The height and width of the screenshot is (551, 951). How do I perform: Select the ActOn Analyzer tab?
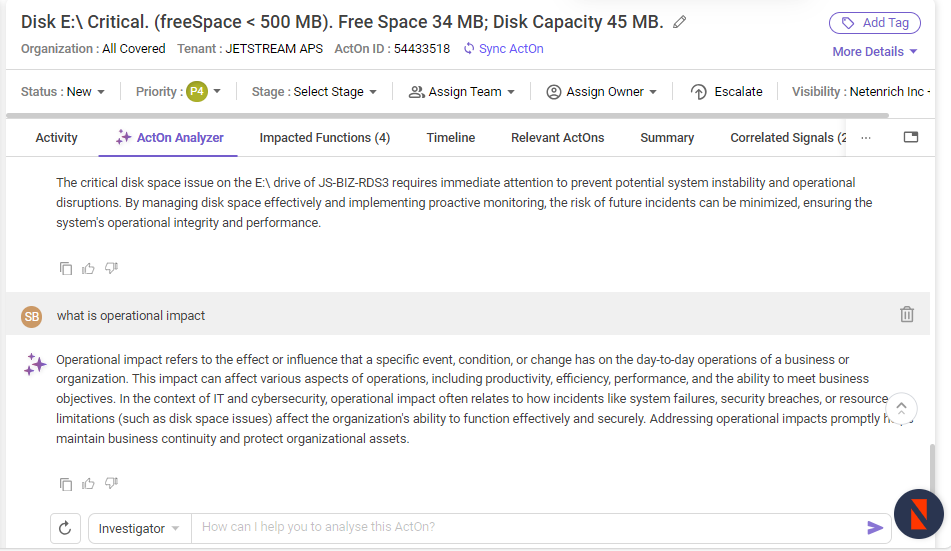(x=169, y=138)
